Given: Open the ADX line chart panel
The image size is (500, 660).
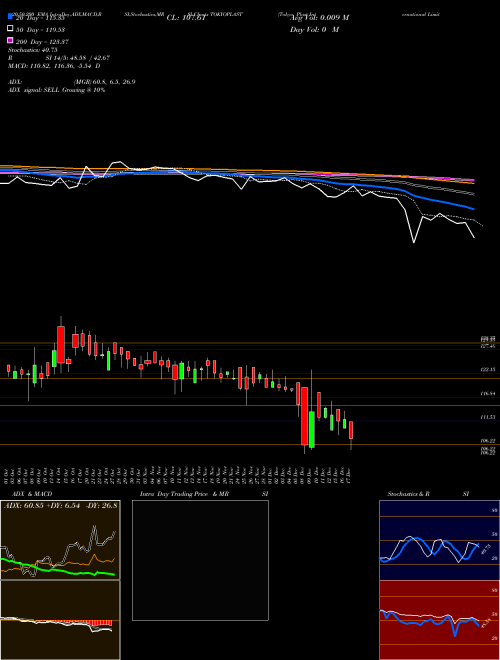Looking at the screenshot, I should pyautogui.click(x=60, y=540).
